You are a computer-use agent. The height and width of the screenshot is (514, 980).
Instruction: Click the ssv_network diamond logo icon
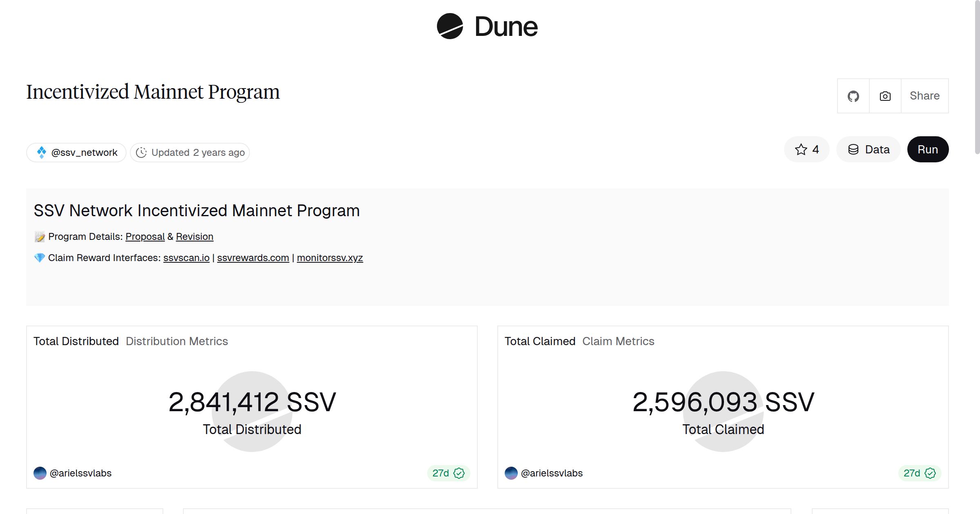[42, 153]
